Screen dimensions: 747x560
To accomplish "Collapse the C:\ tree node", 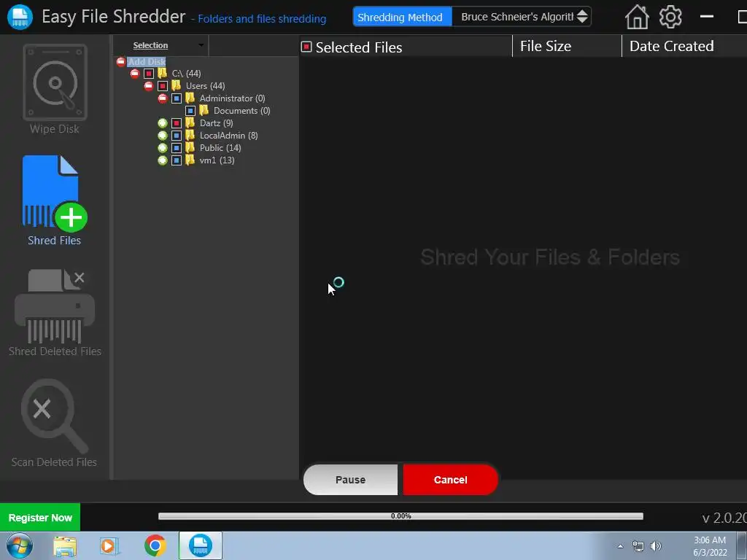I will point(135,74).
